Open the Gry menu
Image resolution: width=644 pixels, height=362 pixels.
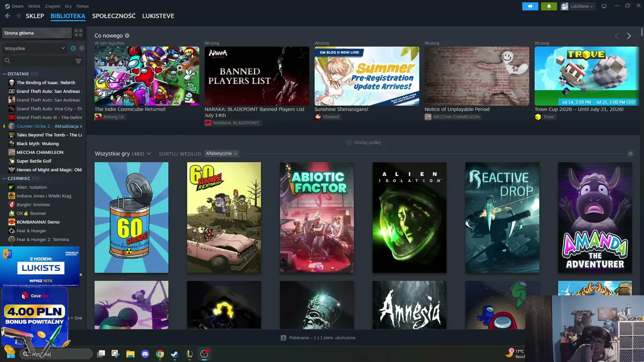[68, 6]
